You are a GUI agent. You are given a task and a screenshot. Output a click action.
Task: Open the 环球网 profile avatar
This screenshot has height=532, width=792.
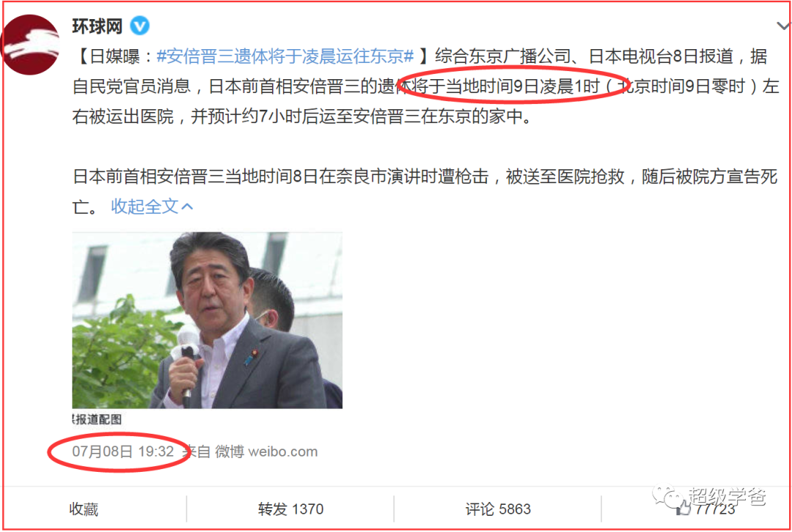(30, 45)
